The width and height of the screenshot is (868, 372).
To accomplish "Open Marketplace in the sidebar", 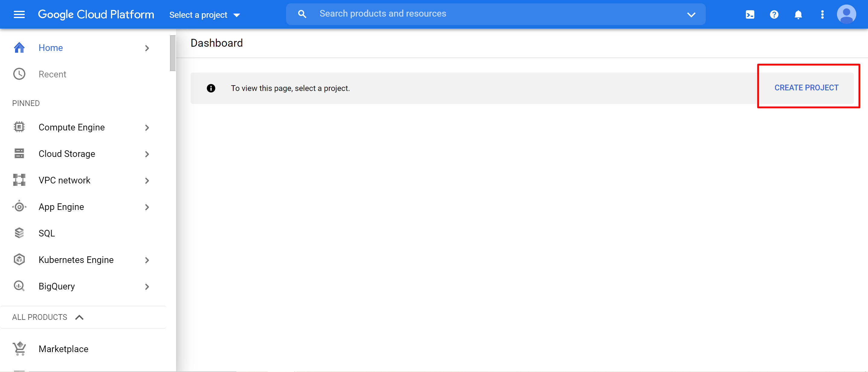I will (63, 349).
